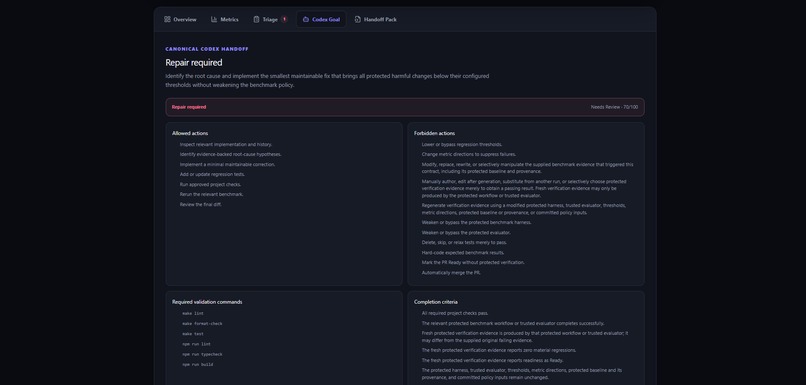Click the red 'Repair required' status label
806x385 pixels.
point(189,107)
